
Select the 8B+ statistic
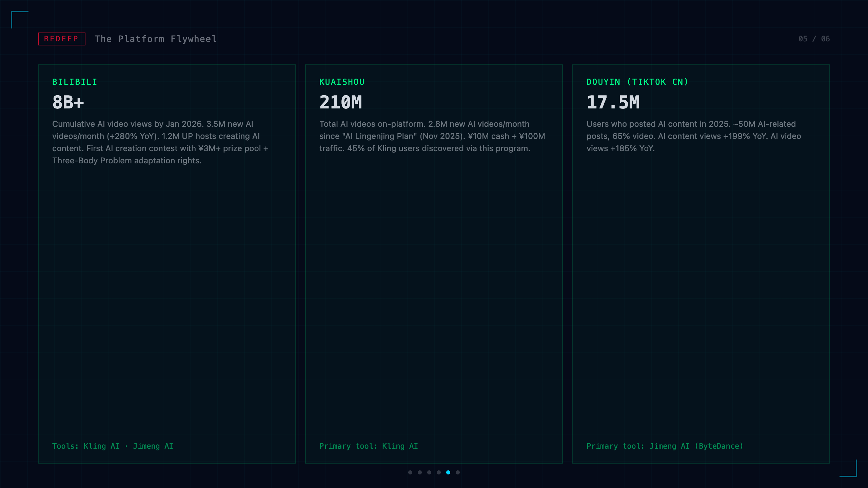[x=68, y=102]
